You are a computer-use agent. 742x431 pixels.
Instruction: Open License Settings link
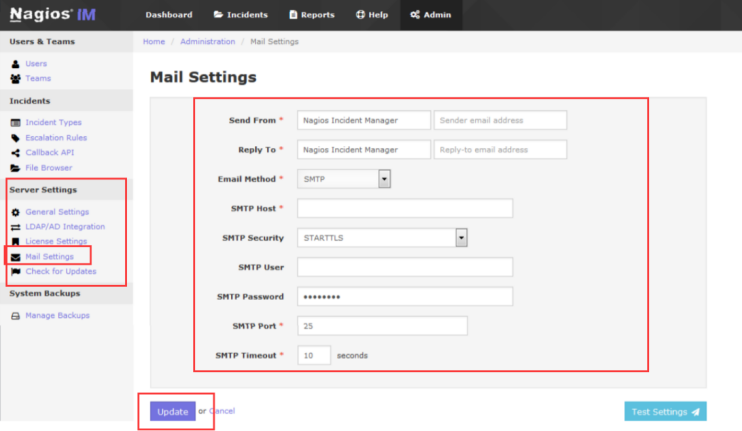point(56,242)
